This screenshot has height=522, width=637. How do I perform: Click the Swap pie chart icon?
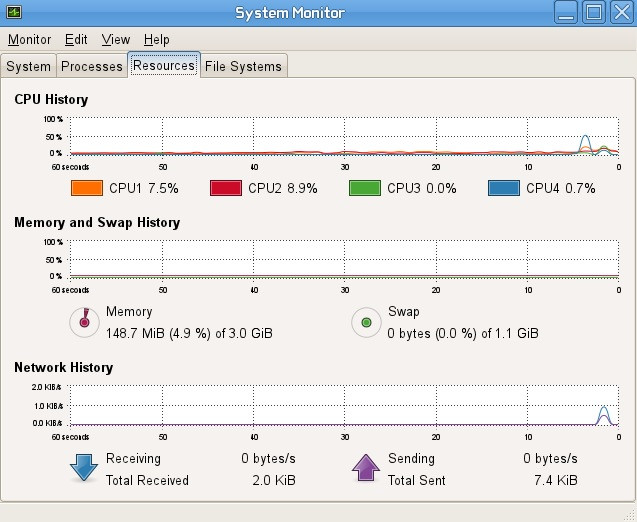[367, 321]
